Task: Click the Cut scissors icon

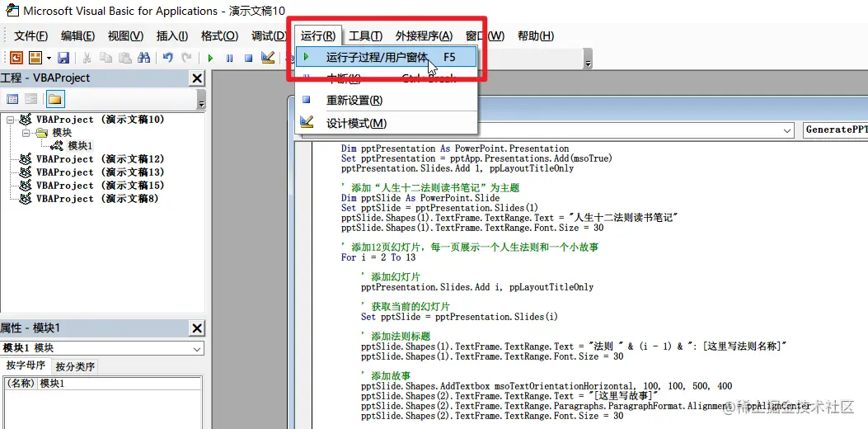Action: tap(87, 57)
